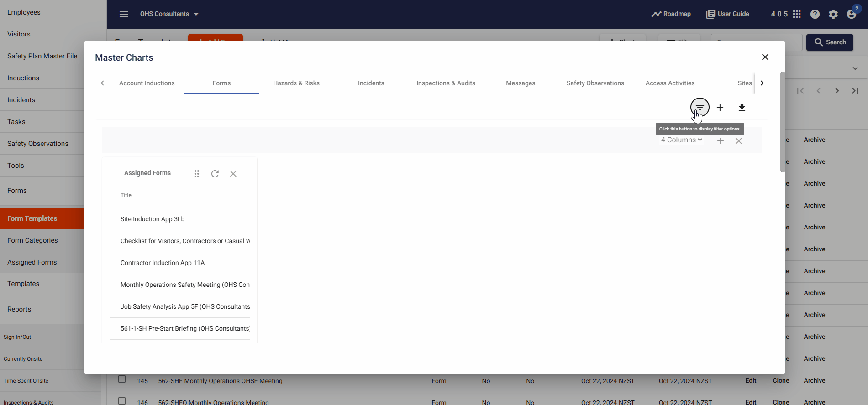Viewport: 868px width, 405px height.
Task: Expand the OHS Consultants account dropdown
Action: click(169, 14)
